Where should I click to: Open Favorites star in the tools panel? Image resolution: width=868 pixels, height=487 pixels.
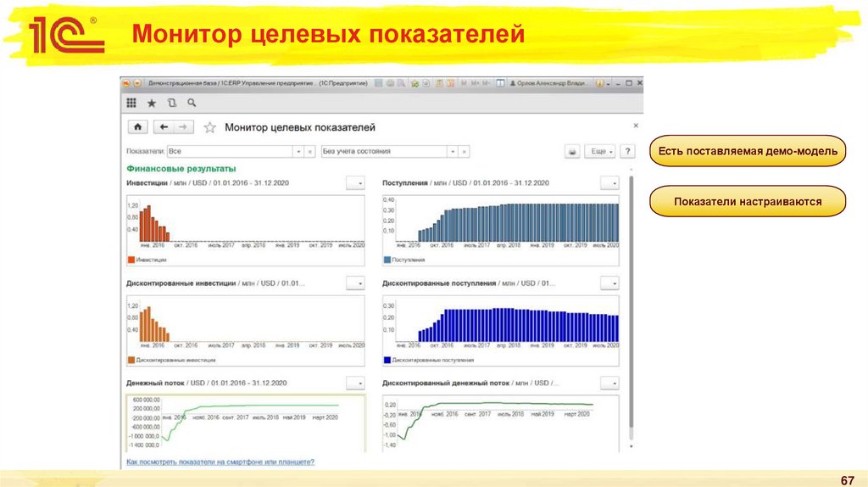coord(151,103)
